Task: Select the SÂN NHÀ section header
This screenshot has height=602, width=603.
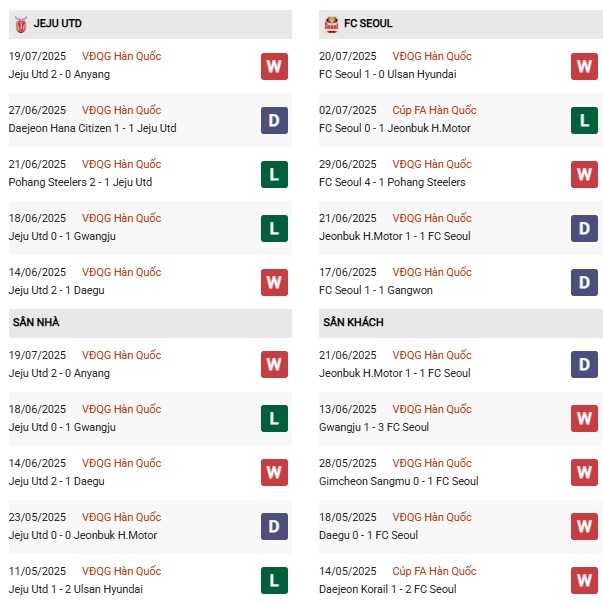Action: coord(35,322)
